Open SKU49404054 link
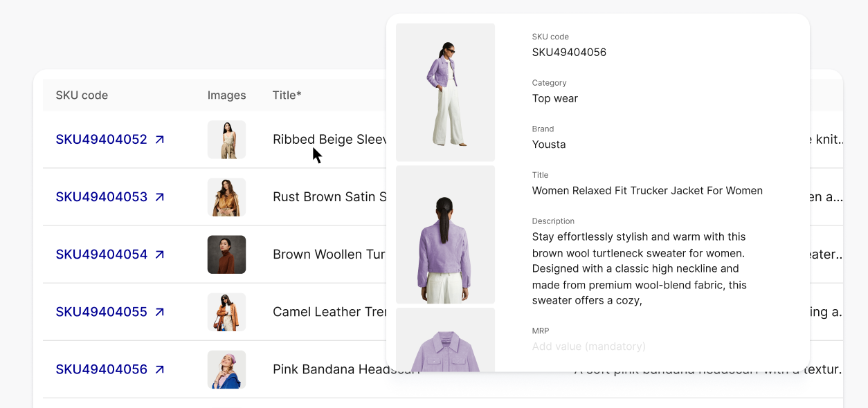 102,254
